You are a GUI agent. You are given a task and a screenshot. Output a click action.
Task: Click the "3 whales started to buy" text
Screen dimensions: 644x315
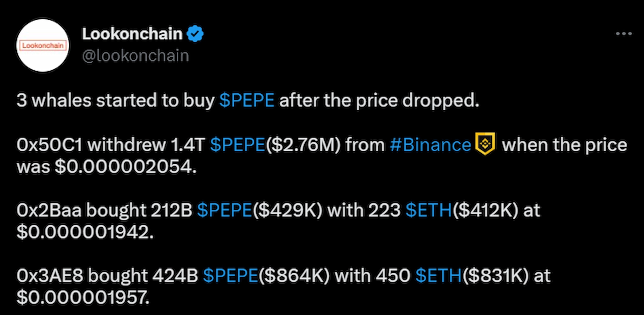[x=115, y=100]
